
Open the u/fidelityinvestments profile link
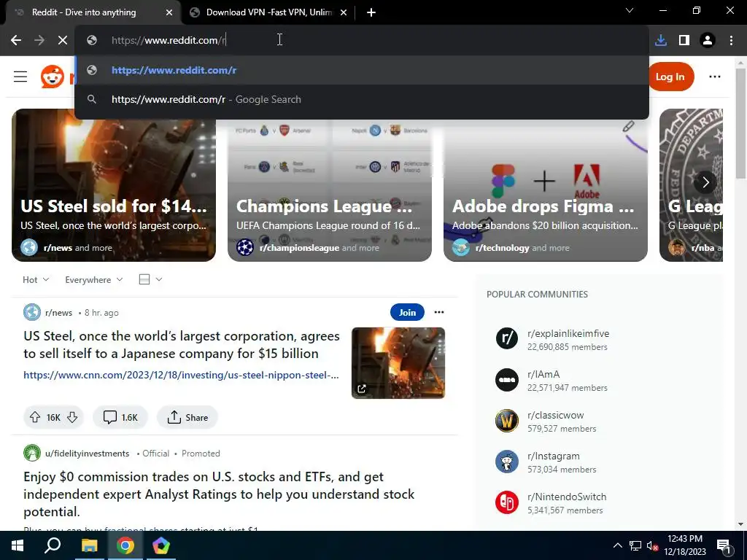88,454
